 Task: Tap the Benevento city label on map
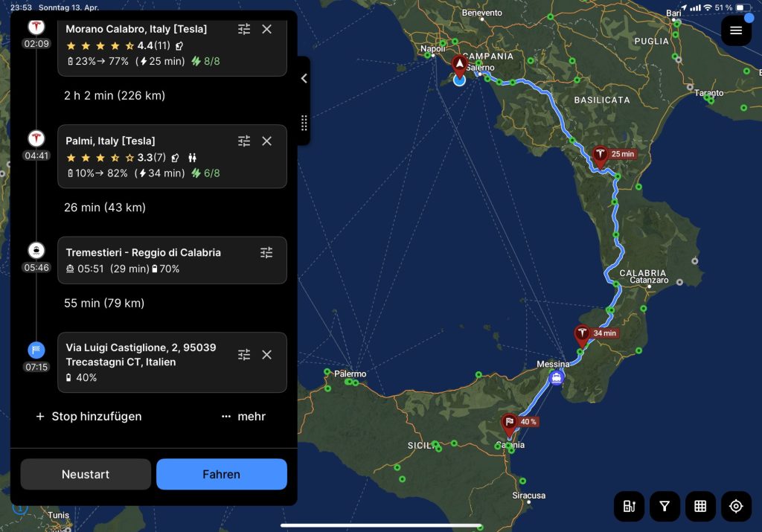click(x=481, y=13)
